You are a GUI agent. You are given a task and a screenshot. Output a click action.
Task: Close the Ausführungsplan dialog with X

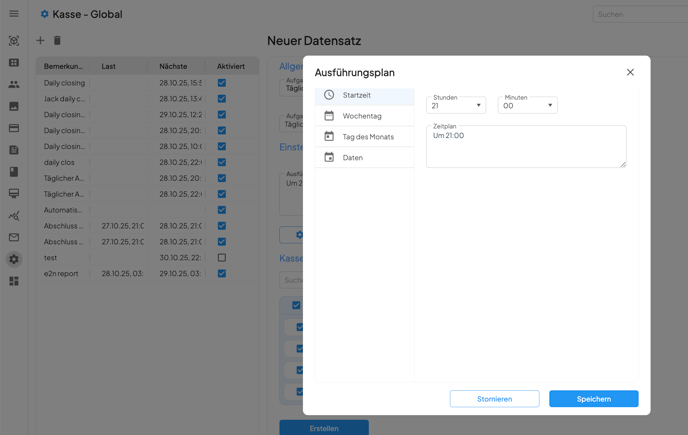pyautogui.click(x=630, y=72)
